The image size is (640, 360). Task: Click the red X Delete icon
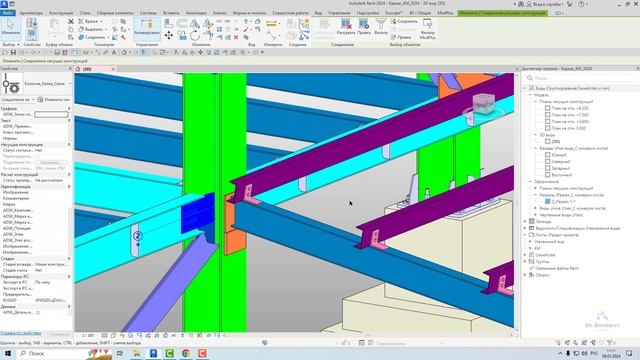pos(236,37)
